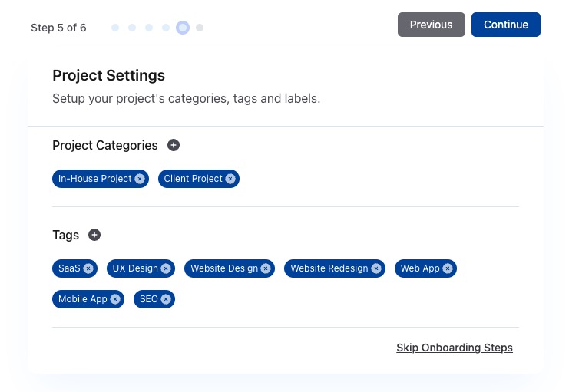The image size is (569, 392).
Task: Click Skip Onboarding Steps link
Action: click(x=455, y=348)
